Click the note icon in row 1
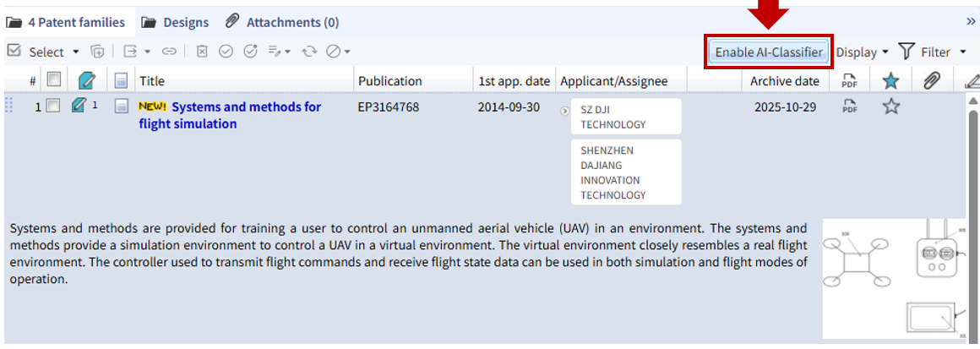This screenshot has height=349, width=980. pyautogui.click(x=79, y=106)
